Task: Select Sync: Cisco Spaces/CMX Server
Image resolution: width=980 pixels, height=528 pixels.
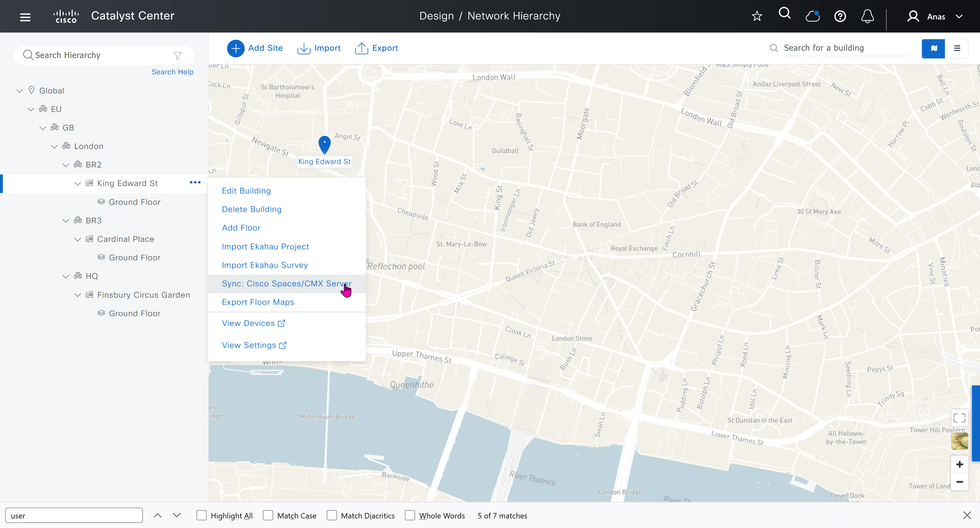Action: click(286, 284)
